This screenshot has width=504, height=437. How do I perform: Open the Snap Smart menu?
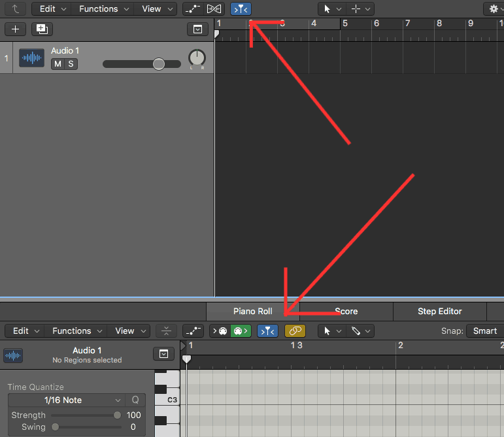point(484,331)
